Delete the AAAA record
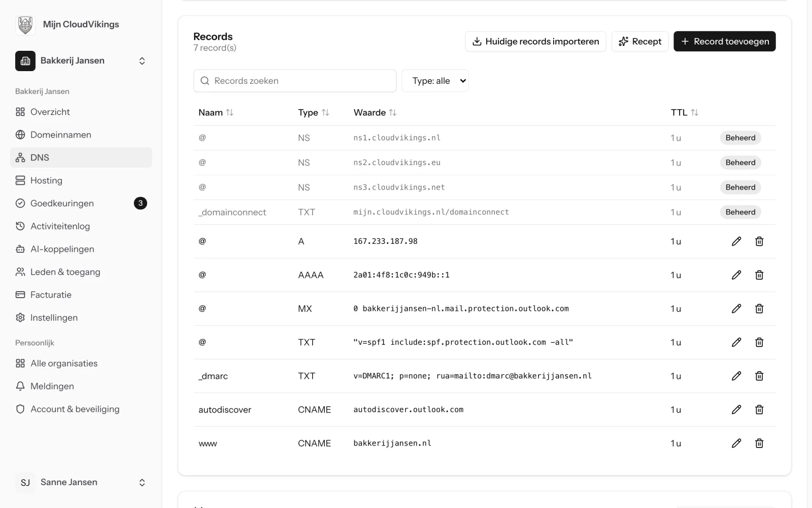 tap(759, 275)
